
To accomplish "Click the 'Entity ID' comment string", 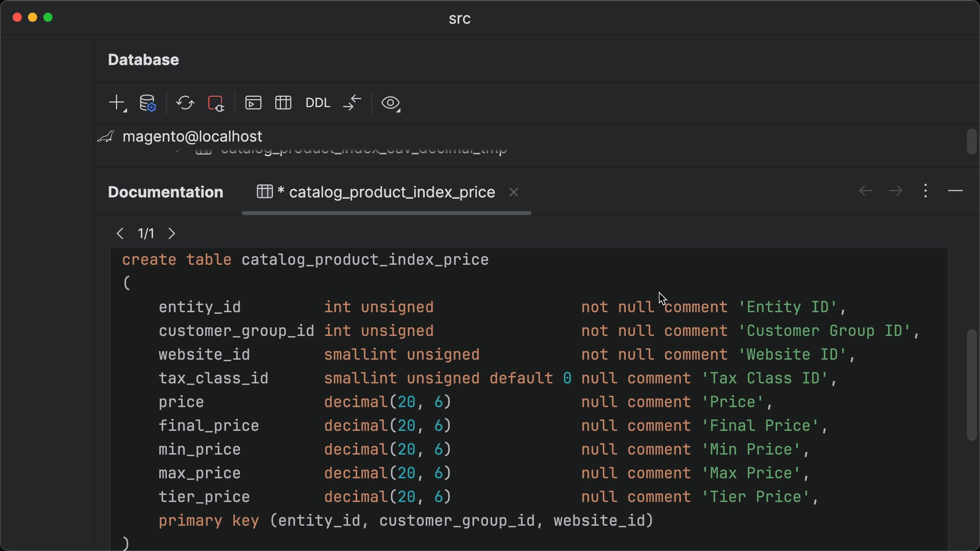I will tap(788, 307).
